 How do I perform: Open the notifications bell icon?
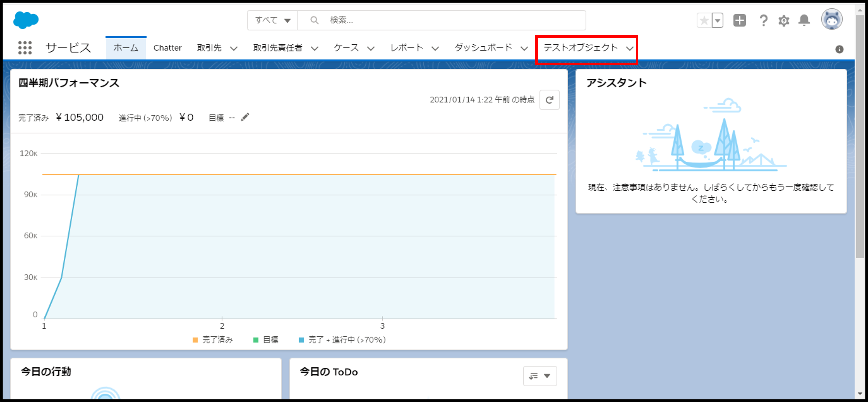coord(804,21)
